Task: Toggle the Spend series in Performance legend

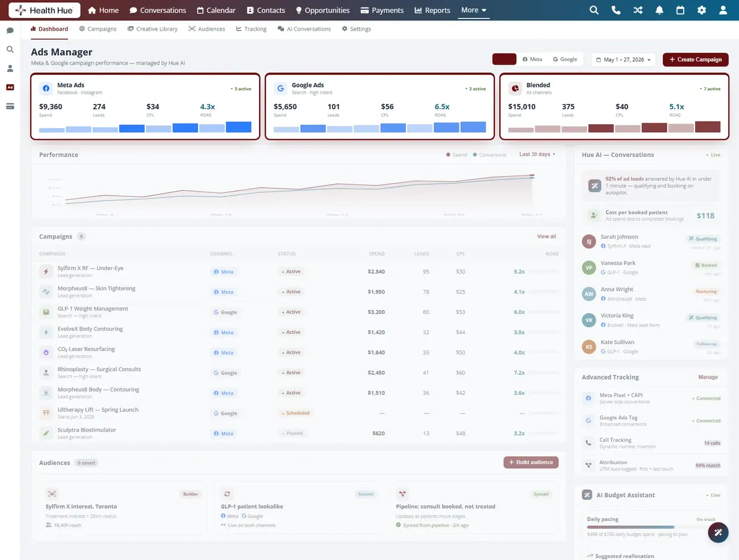Action: pyautogui.click(x=456, y=155)
